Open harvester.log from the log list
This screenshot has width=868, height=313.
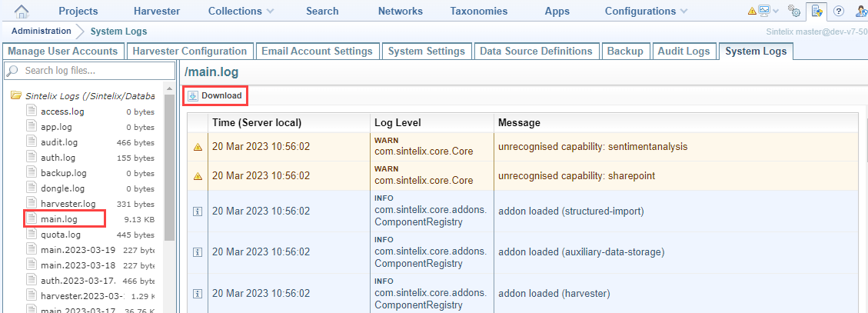click(x=68, y=204)
